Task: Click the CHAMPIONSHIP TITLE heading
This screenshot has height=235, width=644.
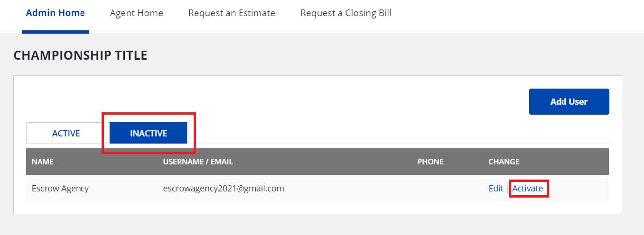Action: click(80, 56)
